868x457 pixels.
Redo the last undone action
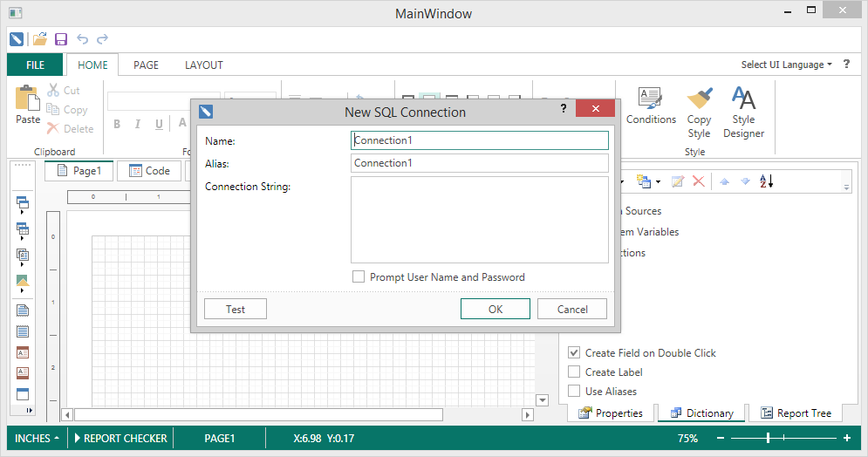click(x=102, y=39)
